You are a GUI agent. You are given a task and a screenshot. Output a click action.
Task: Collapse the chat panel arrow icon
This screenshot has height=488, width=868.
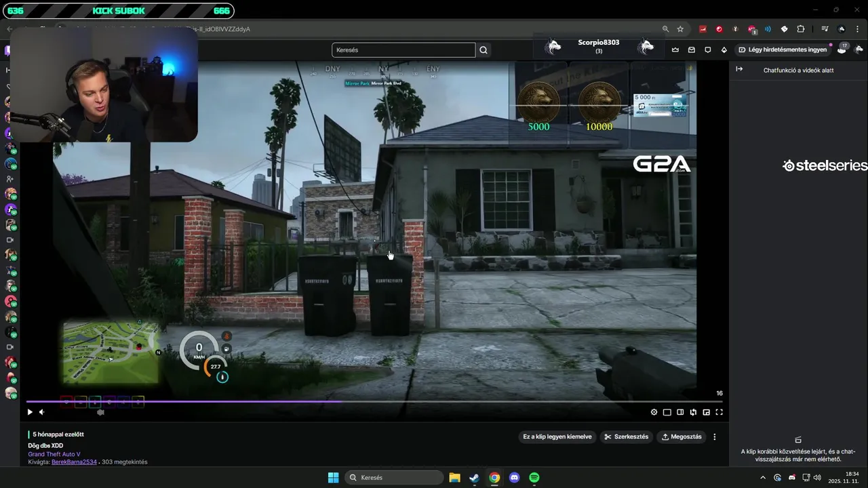click(739, 69)
